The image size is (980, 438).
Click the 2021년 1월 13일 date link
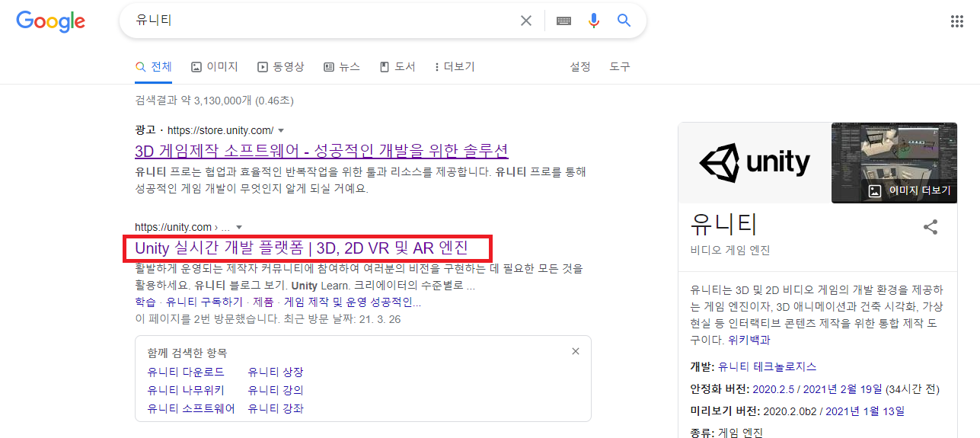tap(865, 411)
